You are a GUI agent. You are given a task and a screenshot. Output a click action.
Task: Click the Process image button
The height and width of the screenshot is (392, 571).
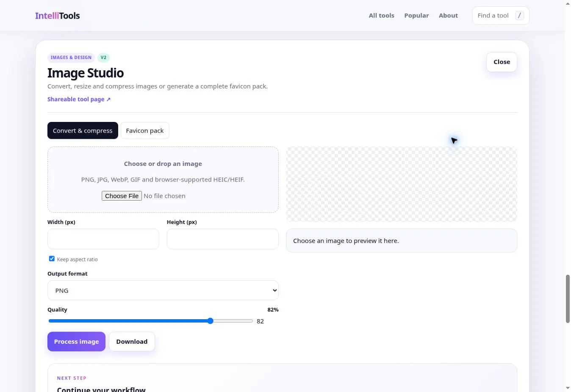[76, 342]
